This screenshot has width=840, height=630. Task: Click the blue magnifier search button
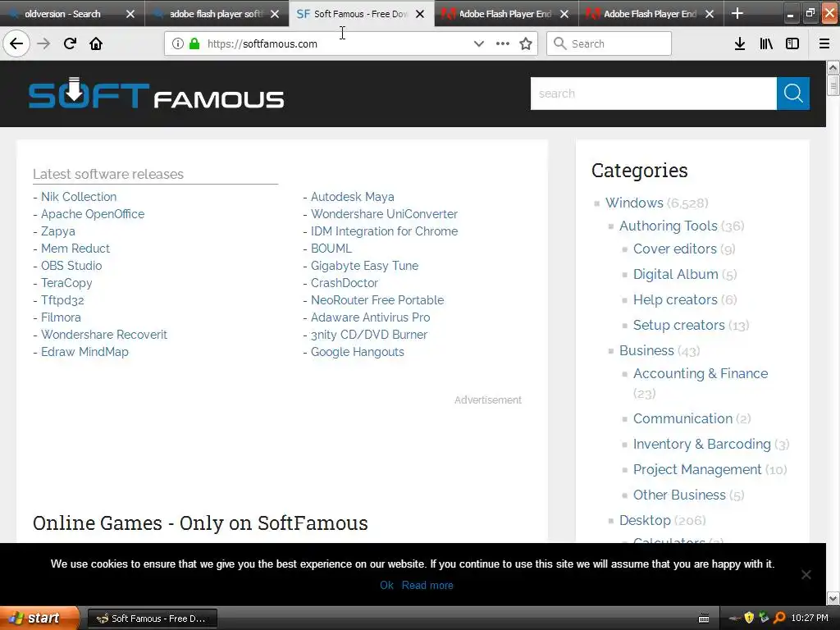pyautogui.click(x=793, y=94)
